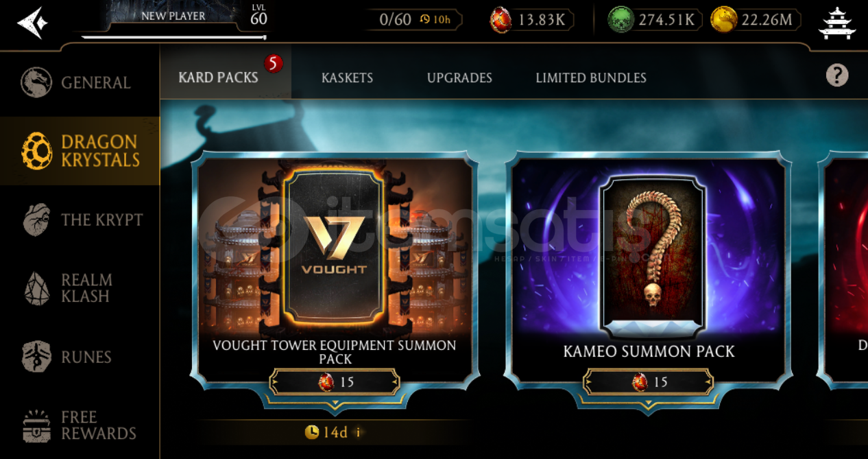Image resolution: width=868 pixels, height=459 pixels.
Task: Select the Kard Packs tab
Action: pos(218,77)
